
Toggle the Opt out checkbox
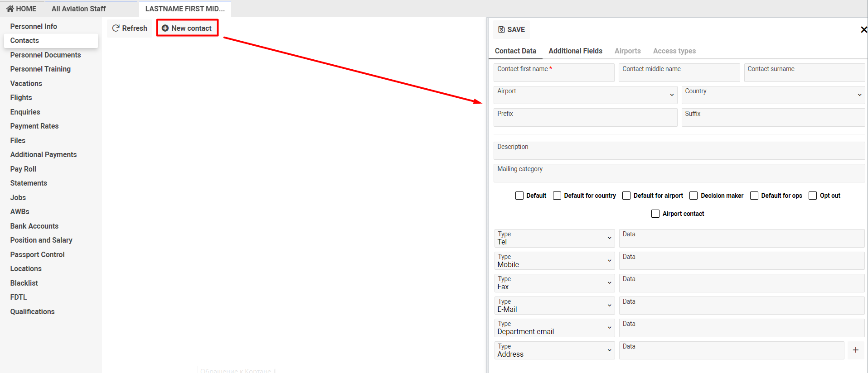[813, 196]
